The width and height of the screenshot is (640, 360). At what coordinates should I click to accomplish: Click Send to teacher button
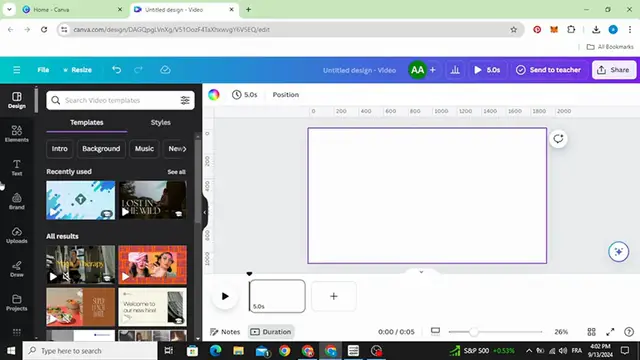click(549, 70)
